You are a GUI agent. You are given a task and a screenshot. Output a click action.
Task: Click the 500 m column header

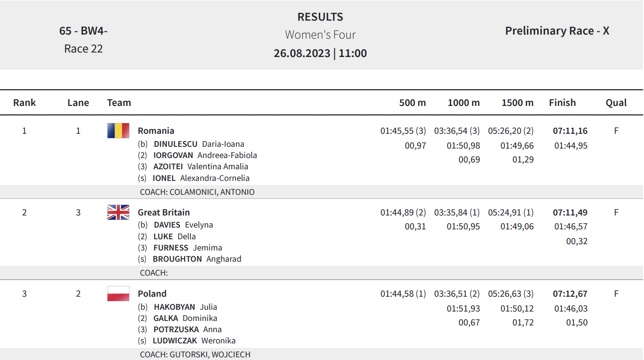[x=412, y=102]
